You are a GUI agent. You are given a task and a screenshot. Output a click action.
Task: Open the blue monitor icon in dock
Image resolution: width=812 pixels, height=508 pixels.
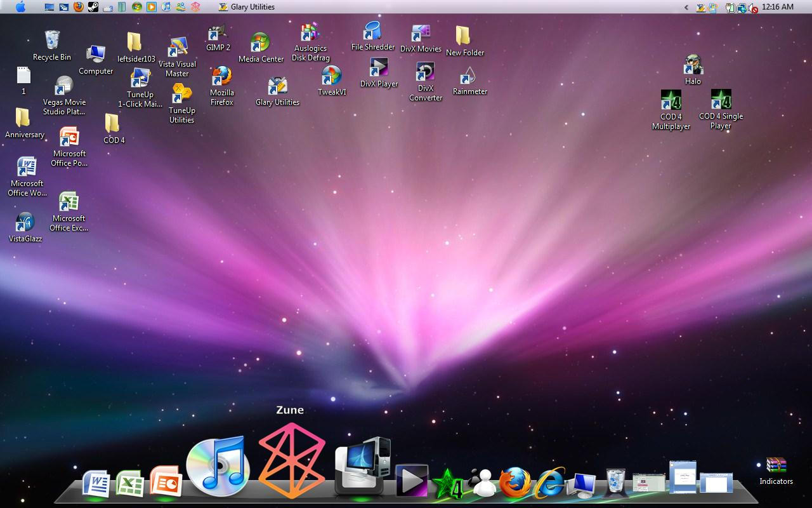coord(581,485)
